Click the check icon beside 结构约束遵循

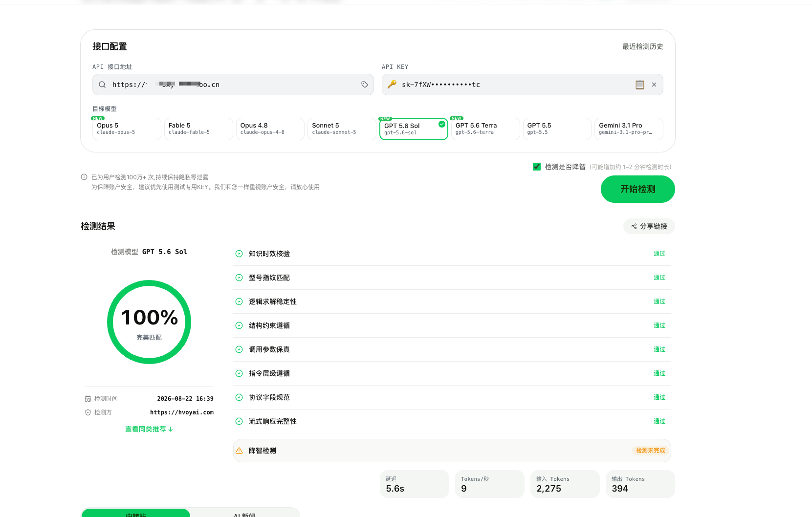[x=239, y=325]
